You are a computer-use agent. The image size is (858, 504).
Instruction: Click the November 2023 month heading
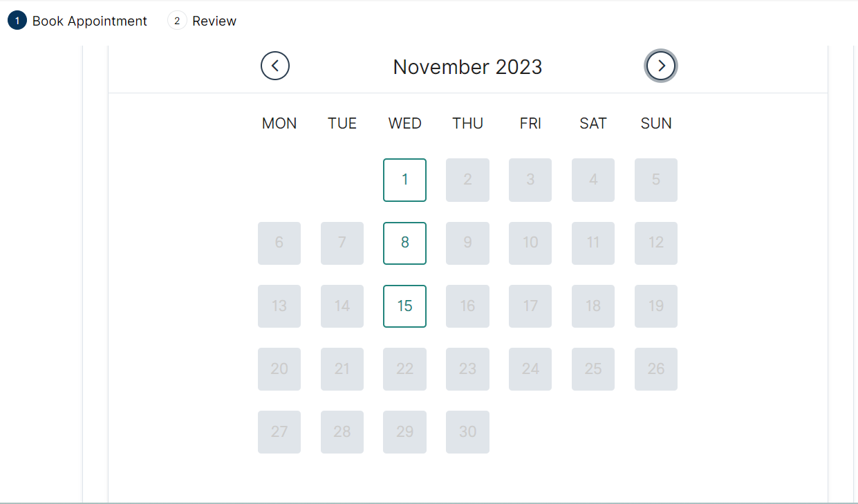coord(467,67)
